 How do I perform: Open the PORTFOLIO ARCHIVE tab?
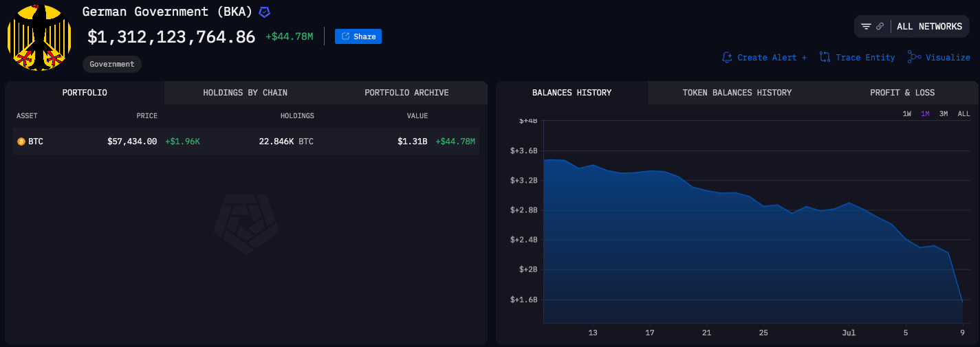coord(406,93)
